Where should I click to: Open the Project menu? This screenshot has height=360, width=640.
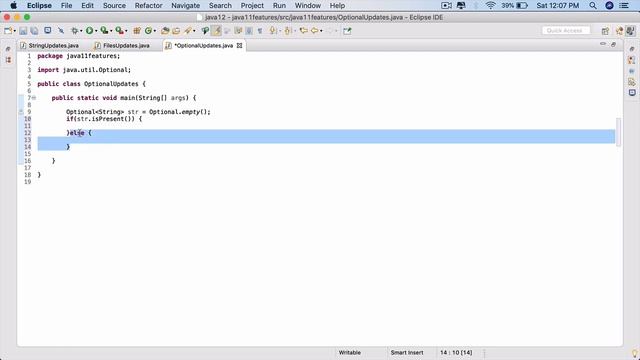(x=252, y=6)
